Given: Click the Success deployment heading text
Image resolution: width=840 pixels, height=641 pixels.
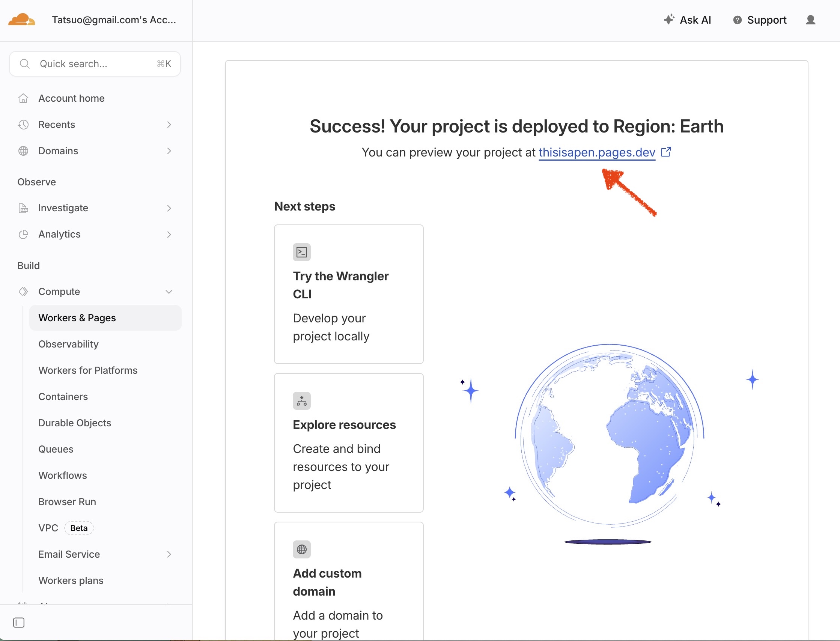Looking at the screenshot, I should [517, 126].
